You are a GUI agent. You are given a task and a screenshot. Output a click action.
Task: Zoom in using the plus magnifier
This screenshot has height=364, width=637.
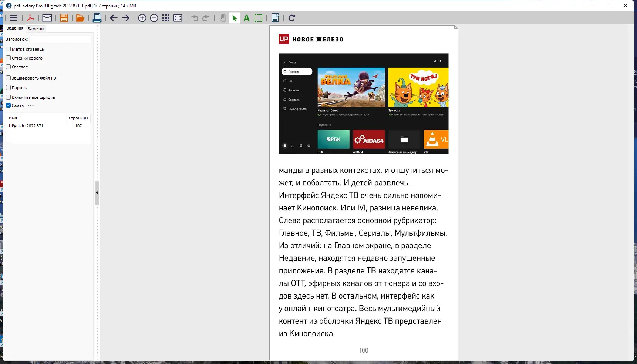(142, 18)
